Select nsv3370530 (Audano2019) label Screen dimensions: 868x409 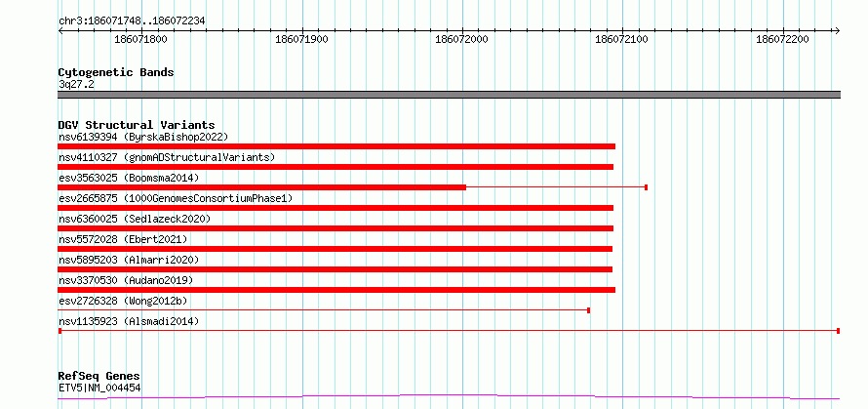126,280
